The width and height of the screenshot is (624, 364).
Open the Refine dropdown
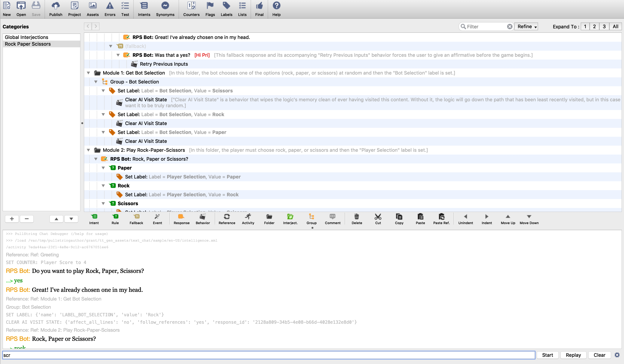527,27
